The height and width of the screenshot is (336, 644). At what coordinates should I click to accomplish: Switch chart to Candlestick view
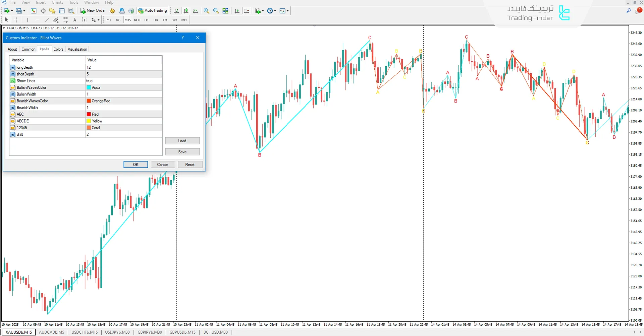[186, 10]
